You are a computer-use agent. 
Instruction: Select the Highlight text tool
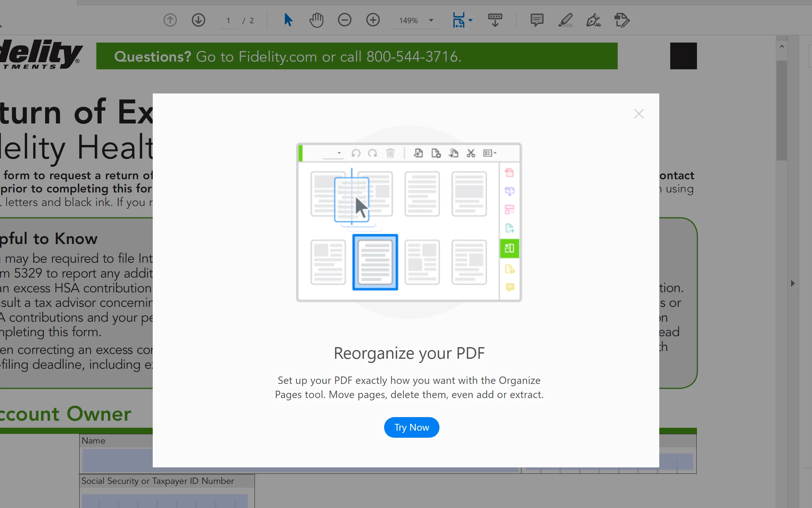(565, 20)
